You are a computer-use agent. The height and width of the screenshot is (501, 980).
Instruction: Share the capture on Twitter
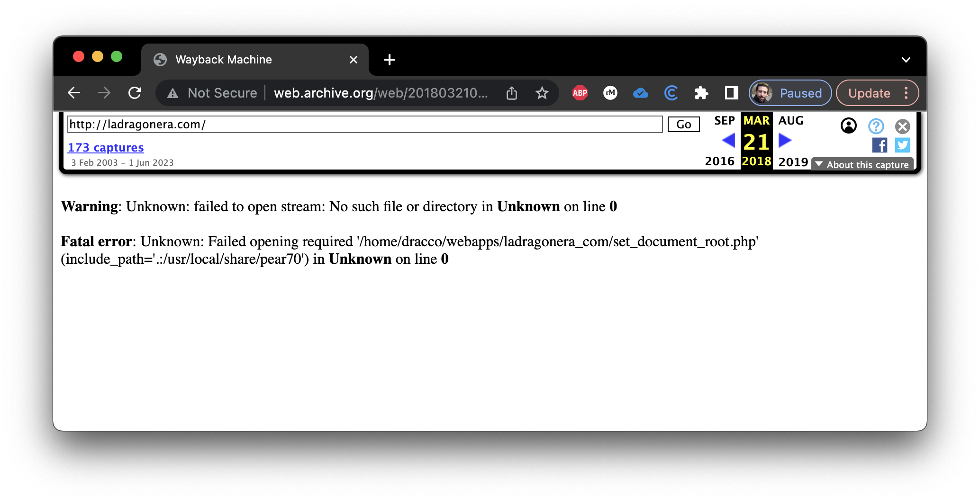(x=902, y=145)
